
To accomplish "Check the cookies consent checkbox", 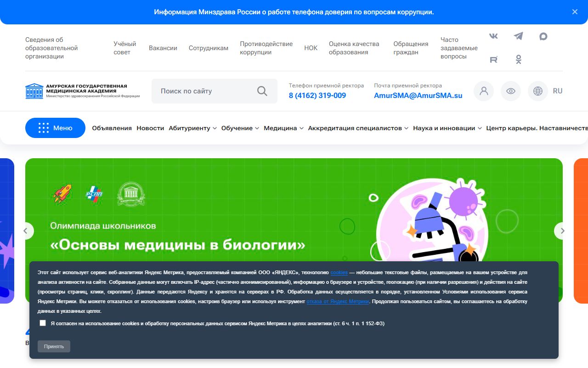I will [x=43, y=323].
